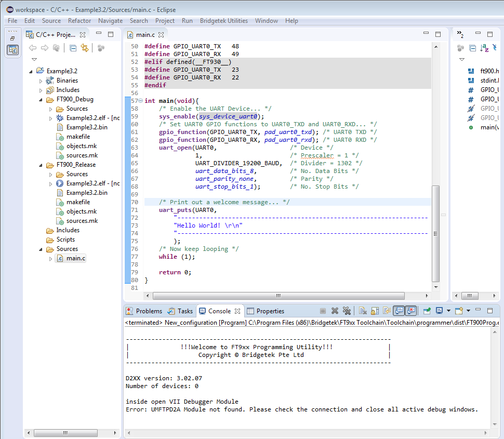The width and height of the screenshot is (504, 439).
Task: Click Project Explorer horizontal scrollbar thumb
Action: pyautogui.click(x=65, y=433)
